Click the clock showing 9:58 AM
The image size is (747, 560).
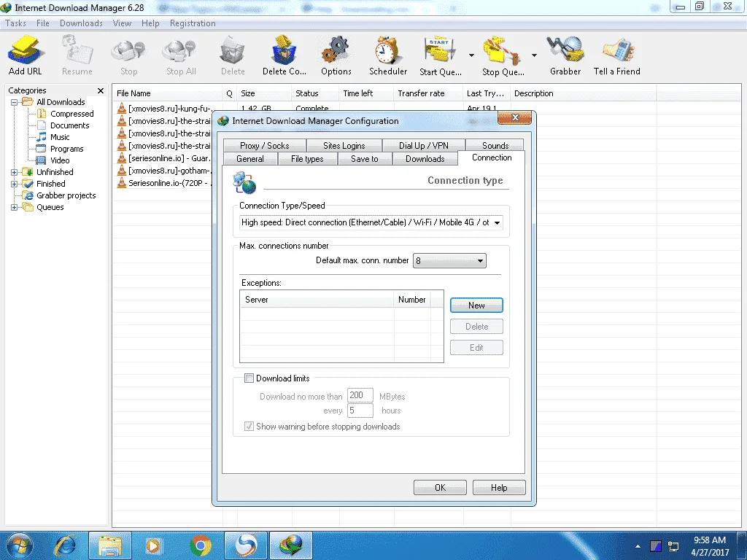click(709, 540)
